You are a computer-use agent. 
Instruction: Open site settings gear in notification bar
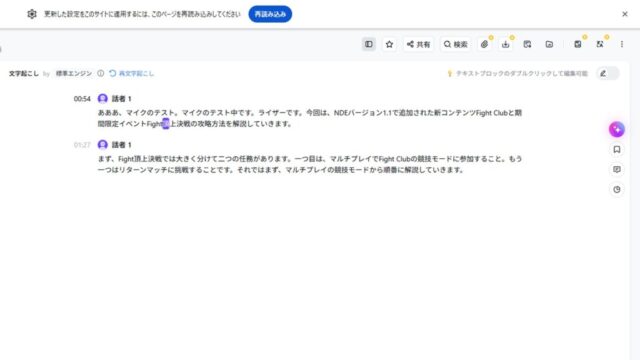(x=32, y=14)
